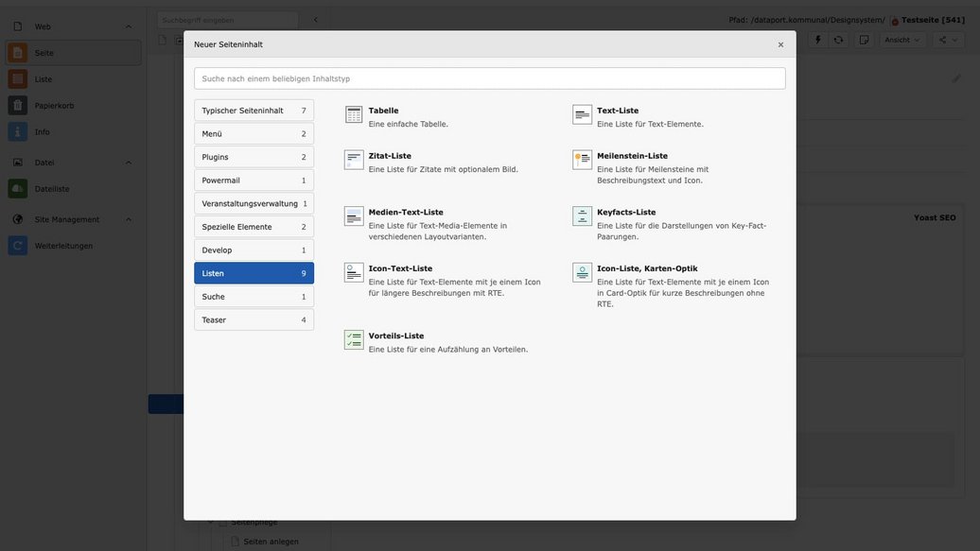Focus the content type search field
980x551 pixels.
click(x=489, y=78)
